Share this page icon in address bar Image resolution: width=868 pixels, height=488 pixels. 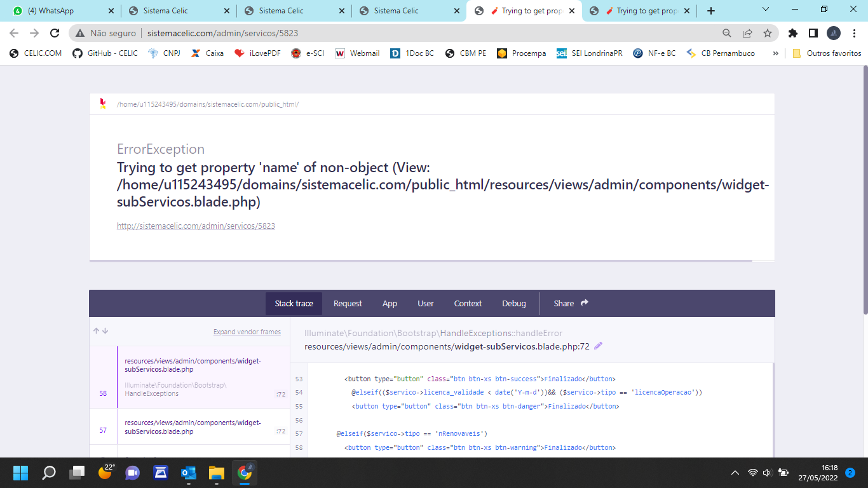point(747,33)
